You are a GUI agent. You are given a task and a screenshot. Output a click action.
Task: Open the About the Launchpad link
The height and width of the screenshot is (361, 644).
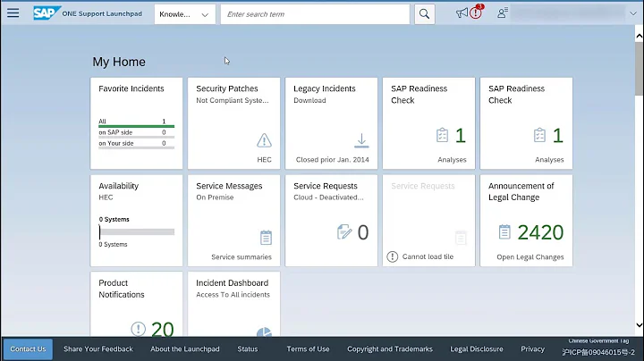point(185,349)
